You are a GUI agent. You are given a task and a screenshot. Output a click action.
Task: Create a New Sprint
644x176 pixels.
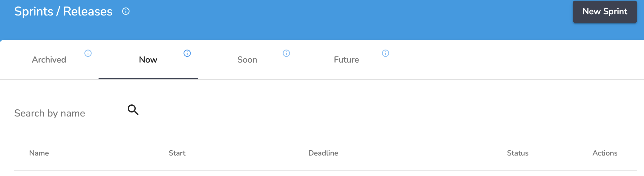click(x=605, y=12)
